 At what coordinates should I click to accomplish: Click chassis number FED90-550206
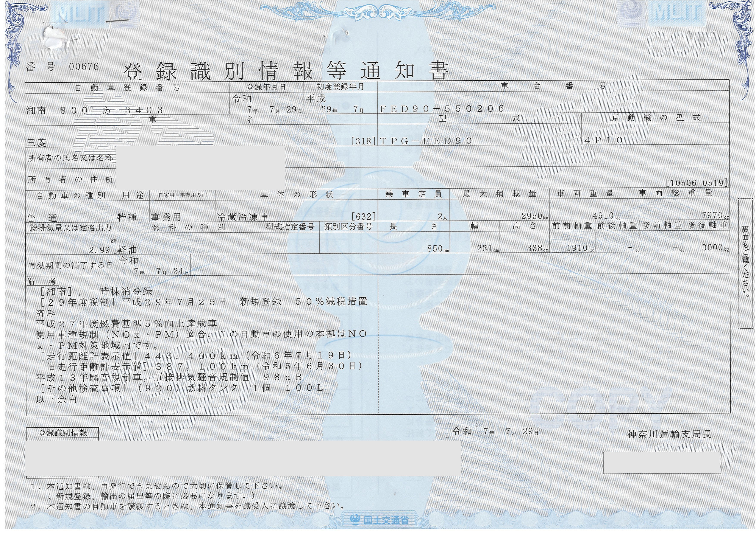tap(442, 109)
